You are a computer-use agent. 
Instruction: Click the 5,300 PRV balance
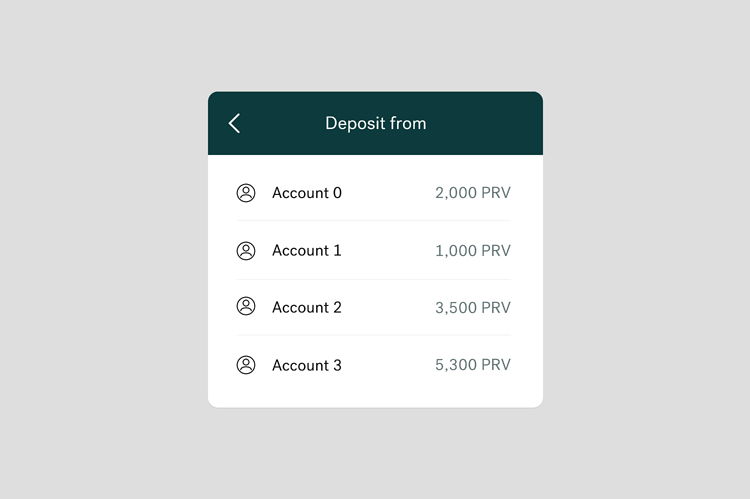(473, 365)
